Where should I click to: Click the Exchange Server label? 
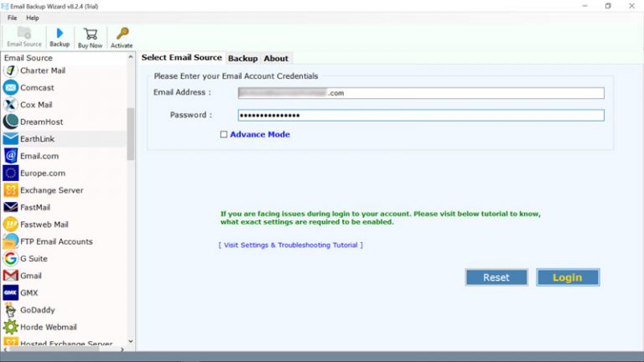point(52,190)
